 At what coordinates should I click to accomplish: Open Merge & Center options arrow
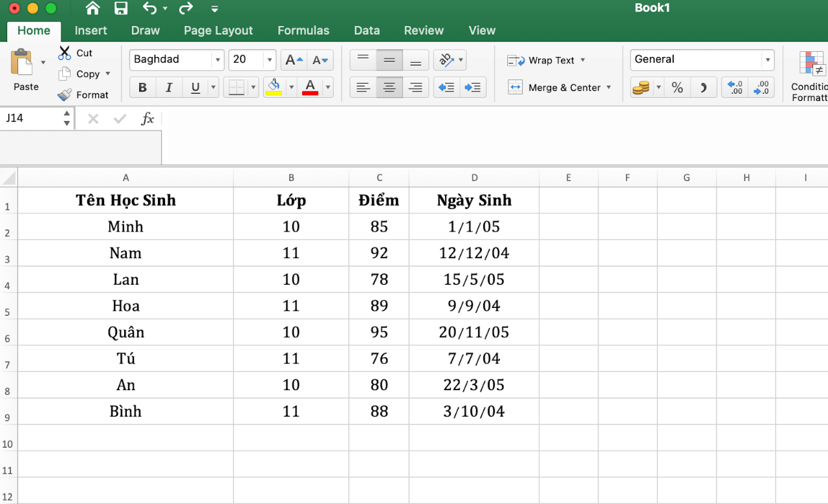point(609,87)
